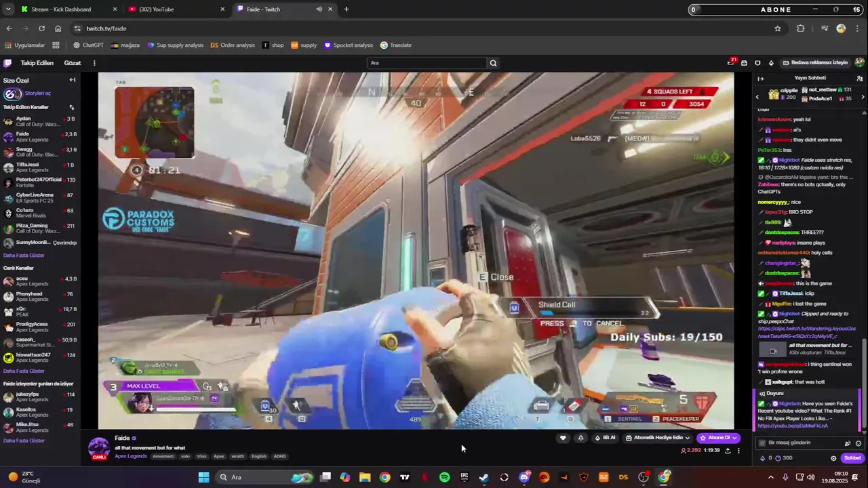This screenshot has width=868, height=488.
Task: Open xQc channel in sidebar
Action: pyautogui.click(x=41, y=312)
